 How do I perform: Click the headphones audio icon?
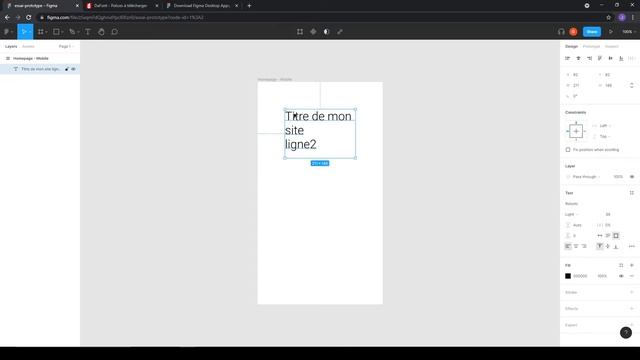(x=561, y=31)
